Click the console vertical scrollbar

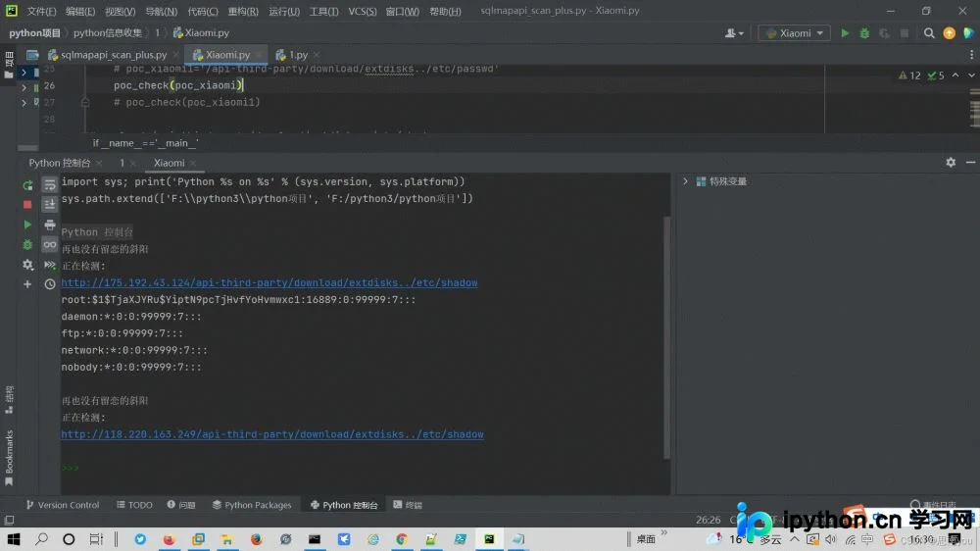pos(666,337)
